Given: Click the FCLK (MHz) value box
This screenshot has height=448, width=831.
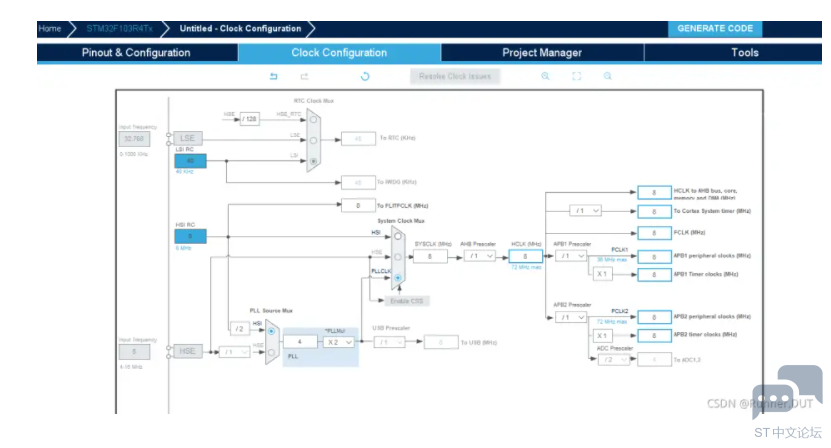Looking at the screenshot, I should point(654,233).
